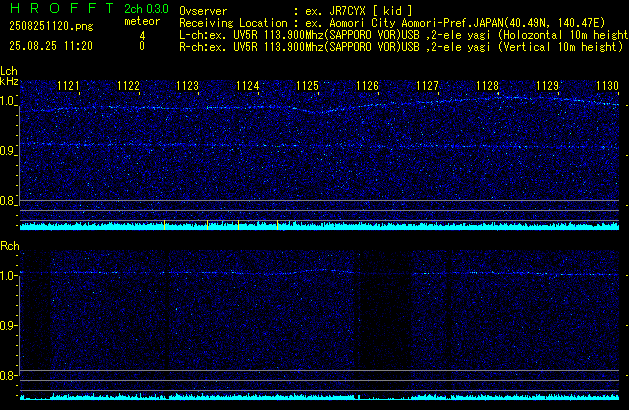Click the Lch channel label

(x=9, y=71)
